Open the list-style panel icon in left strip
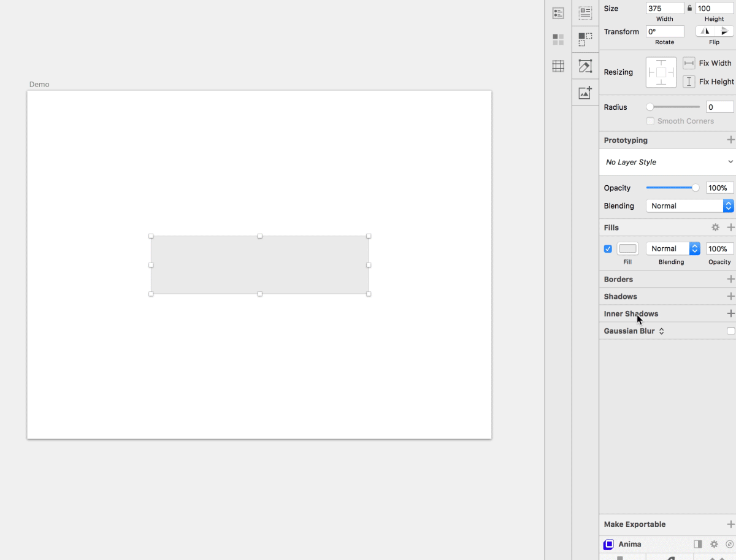Screen dimensions: 736x560 [558, 13]
